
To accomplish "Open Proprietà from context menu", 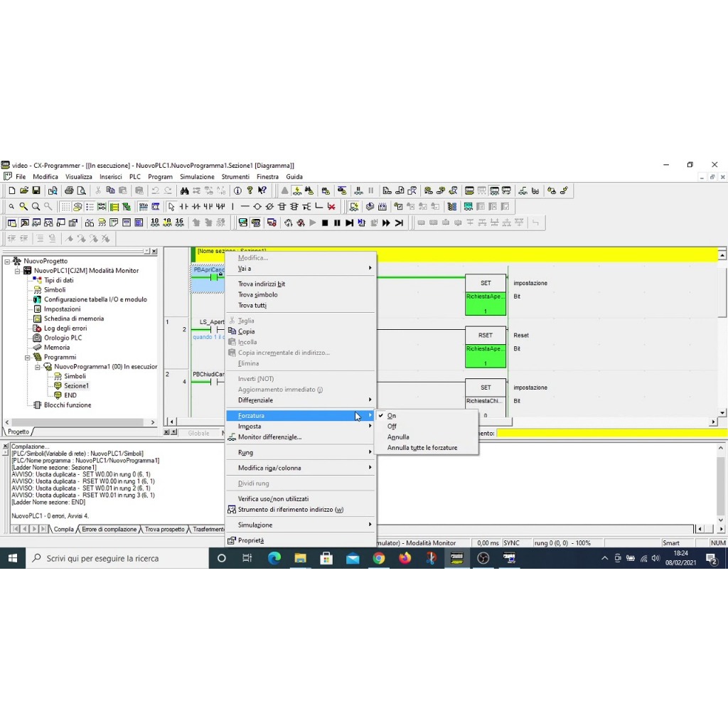I will (x=301, y=540).
